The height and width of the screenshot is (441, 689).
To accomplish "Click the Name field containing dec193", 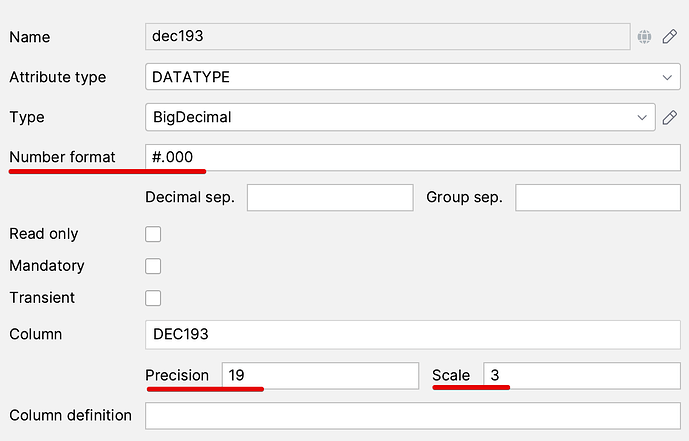I will point(388,36).
